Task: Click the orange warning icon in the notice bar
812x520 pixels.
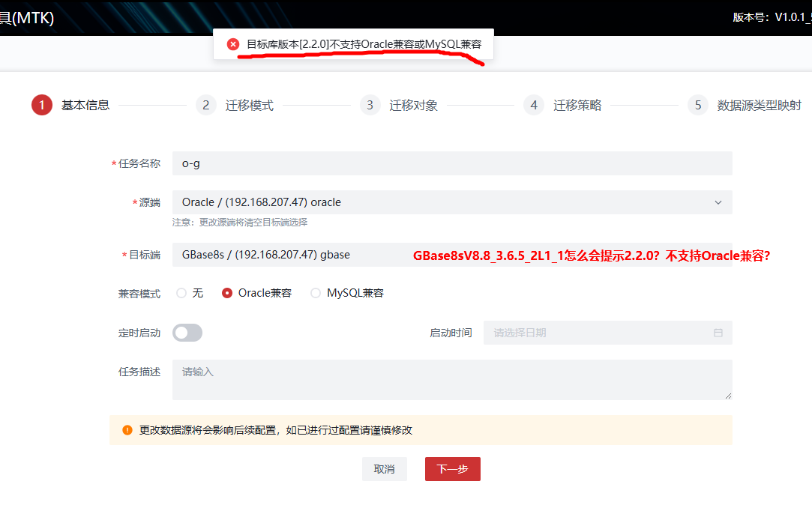Action: point(127,430)
